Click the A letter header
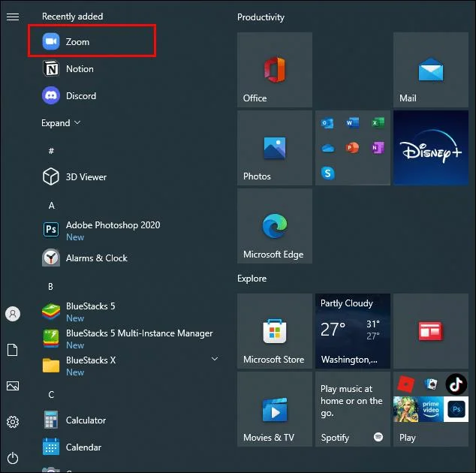This screenshot has width=476, height=473. (52, 206)
